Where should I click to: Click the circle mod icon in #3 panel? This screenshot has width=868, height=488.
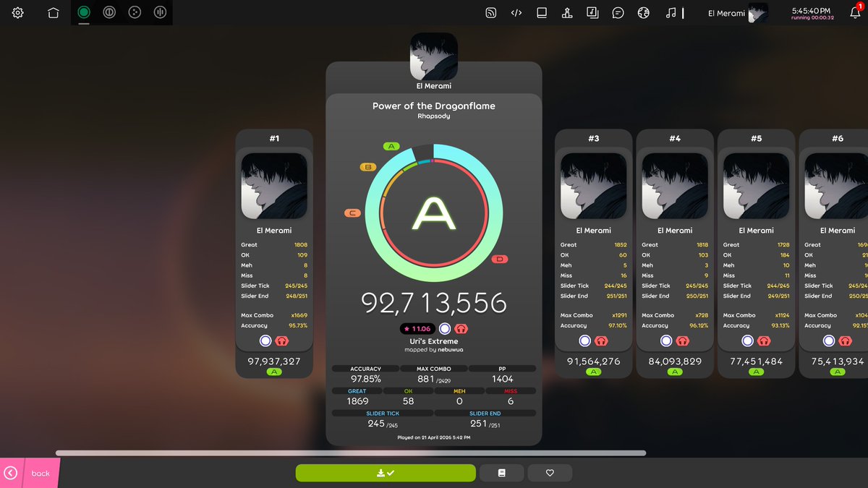point(585,341)
